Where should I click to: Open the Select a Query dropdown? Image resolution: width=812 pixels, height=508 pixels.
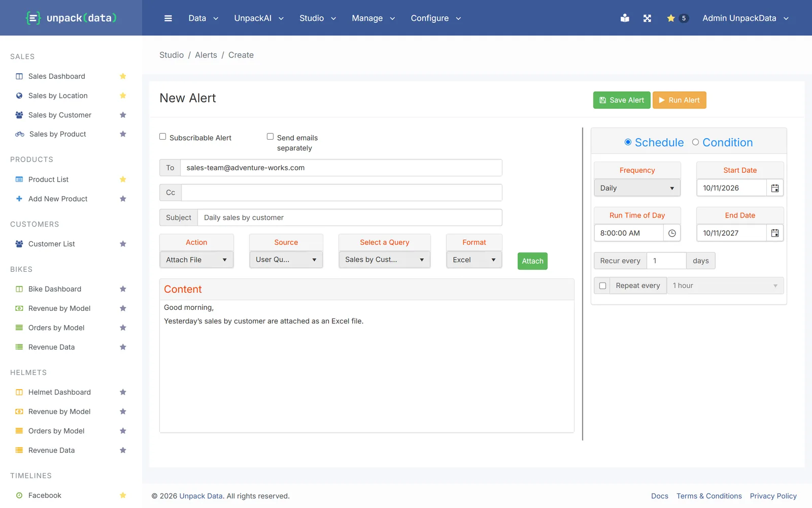click(x=385, y=260)
